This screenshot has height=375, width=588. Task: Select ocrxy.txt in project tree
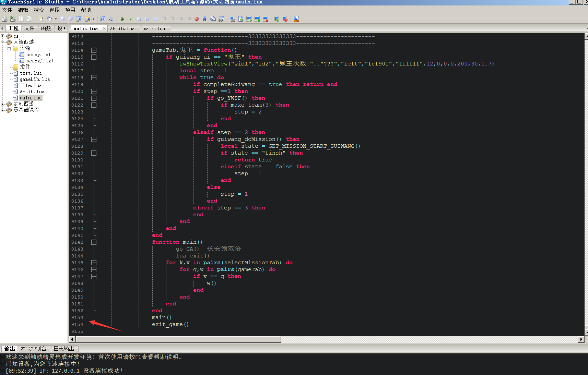click(x=38, y=55)
